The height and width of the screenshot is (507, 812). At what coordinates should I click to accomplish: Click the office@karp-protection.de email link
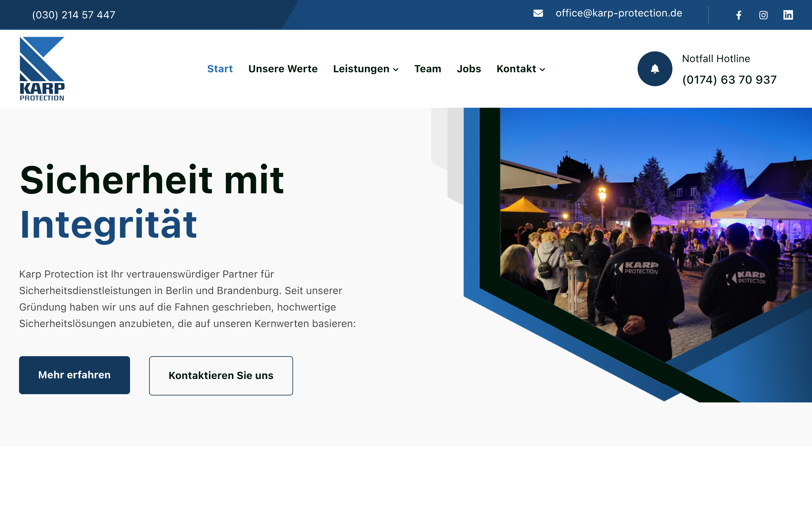tap(619, 13)
